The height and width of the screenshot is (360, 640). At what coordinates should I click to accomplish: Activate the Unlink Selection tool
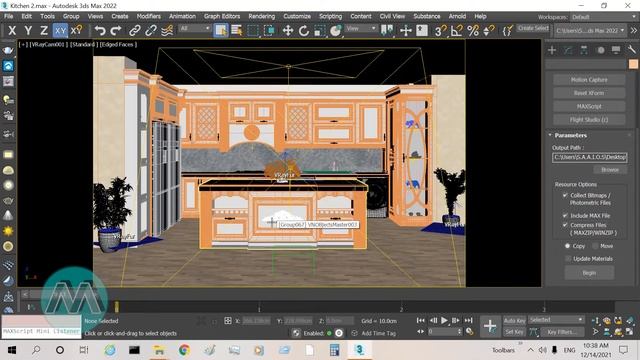151,31
